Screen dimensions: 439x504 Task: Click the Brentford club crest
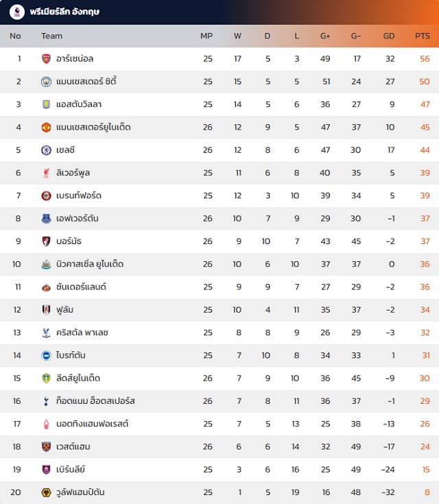[x=46, y=195]
